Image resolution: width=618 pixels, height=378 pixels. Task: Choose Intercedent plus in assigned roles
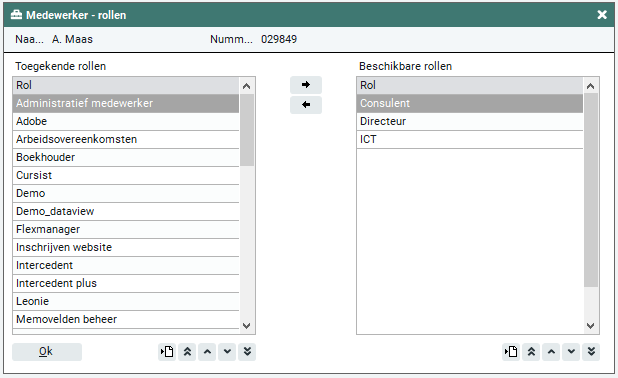[x=126, y=283]
